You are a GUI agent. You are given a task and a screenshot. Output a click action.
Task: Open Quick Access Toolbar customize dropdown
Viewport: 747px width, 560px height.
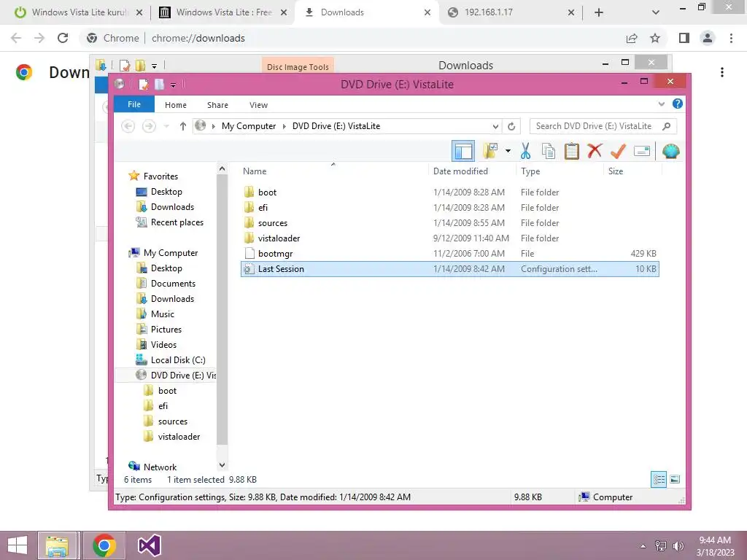173,85
